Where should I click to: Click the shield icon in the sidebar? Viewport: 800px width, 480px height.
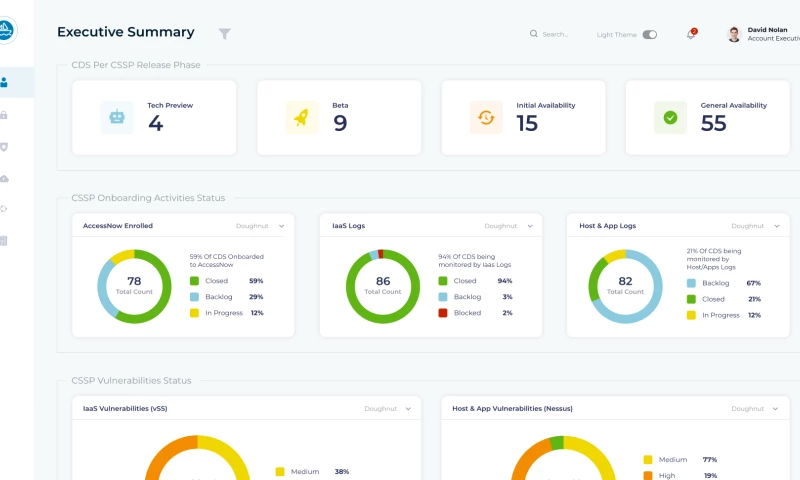click(5, 147)
